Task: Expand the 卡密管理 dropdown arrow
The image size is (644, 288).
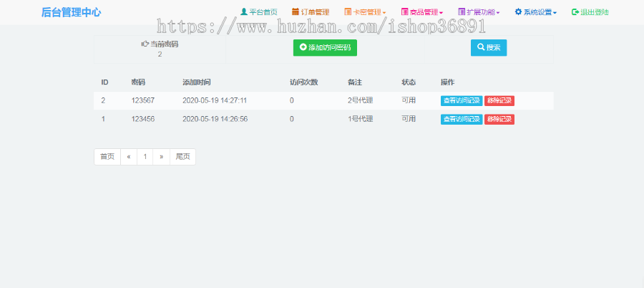Action: (x=384, y=13)
